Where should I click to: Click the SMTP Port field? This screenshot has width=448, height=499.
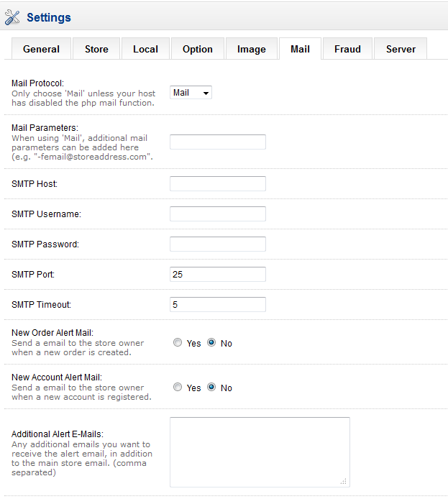[217, 275]
